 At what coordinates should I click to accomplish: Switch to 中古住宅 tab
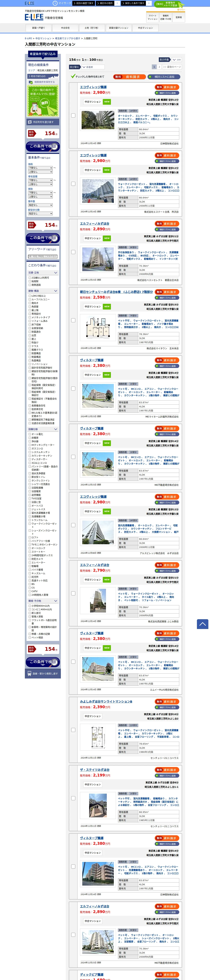point(65,28)
